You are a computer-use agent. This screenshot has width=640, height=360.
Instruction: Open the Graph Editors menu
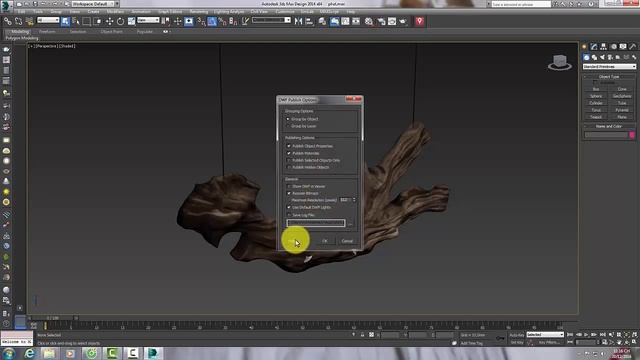[170, 12]
